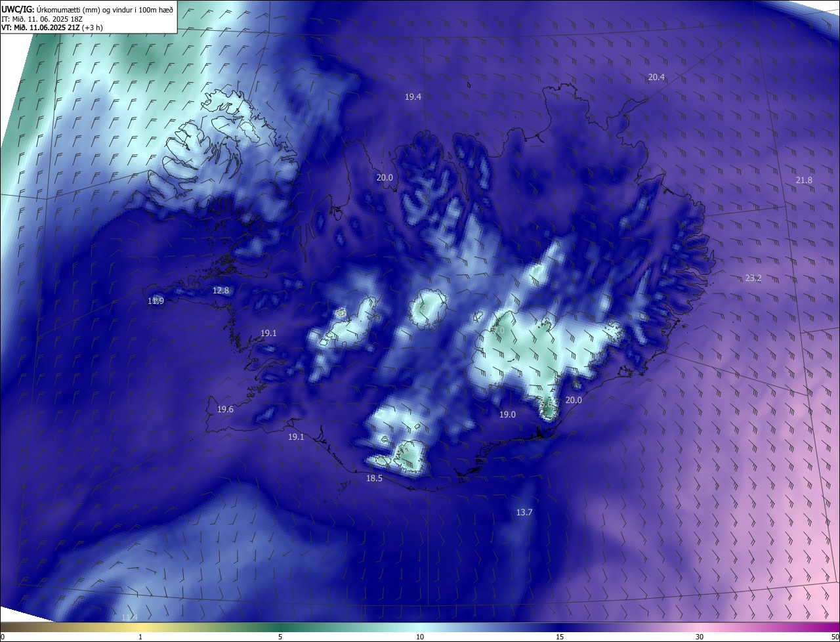Click the colorbar label '1'
Screen dimensions: 840x642
click(140, 637)
